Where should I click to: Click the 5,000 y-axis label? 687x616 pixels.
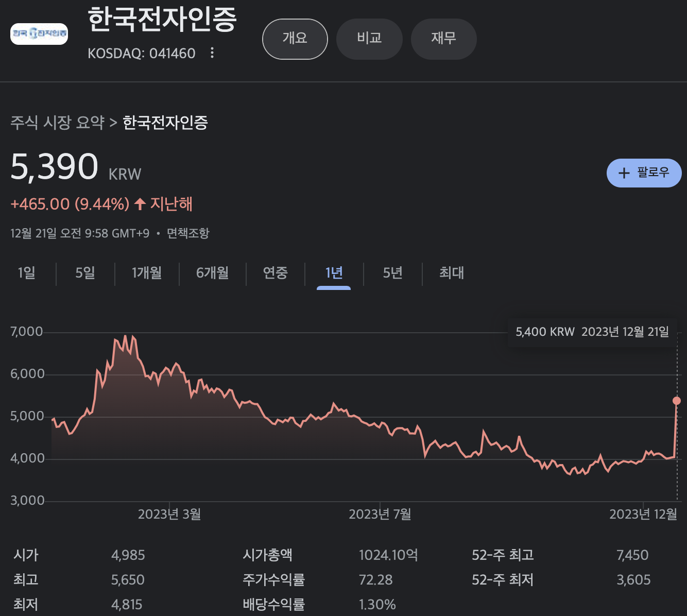click(x=27, y=416)
